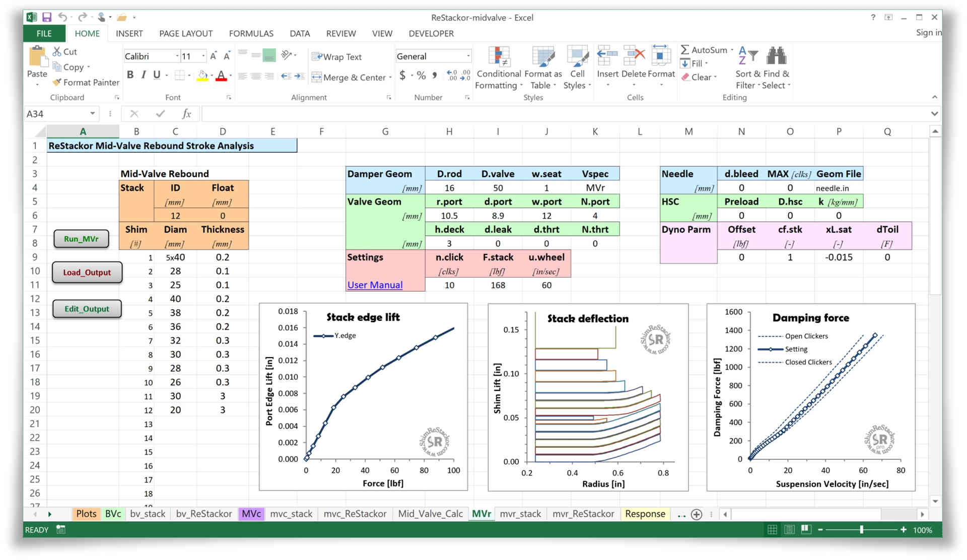This screenshot has width=967, height=560.
Task: Click the Insert cells icon
Action: pos(607,55)
